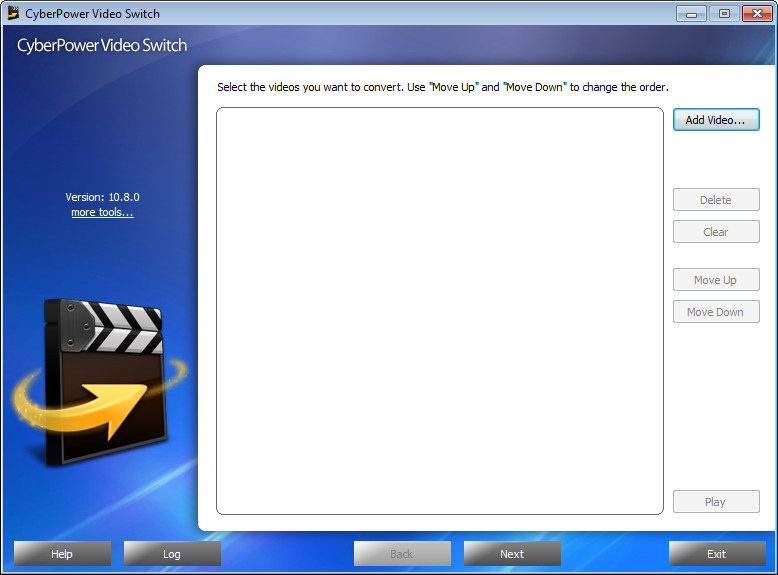The image size is (778, 575).
Task: Open the Log button
Action: point(172,554)
